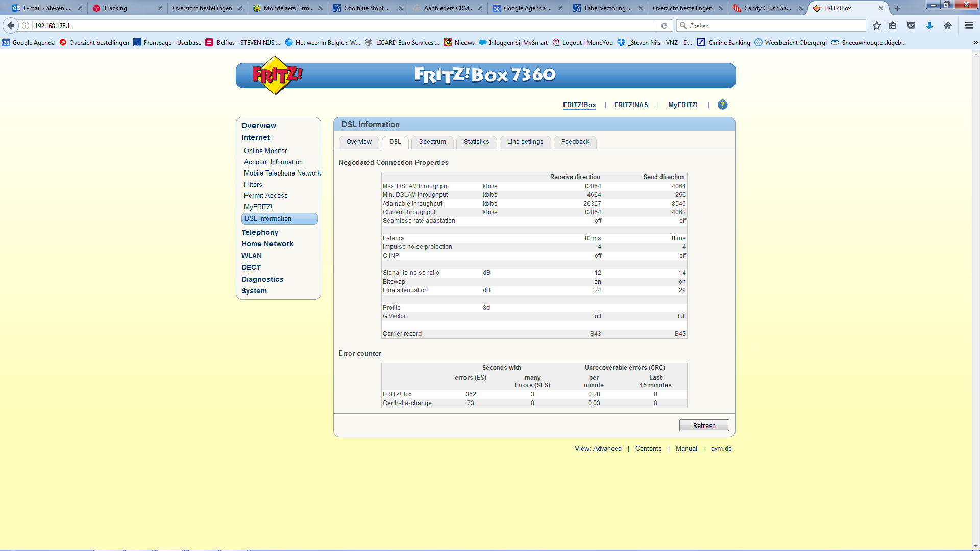This screenshot has height=551, width=980.
Task: Switch to the Spectrum tab
Action: click(x=432, y=142)
